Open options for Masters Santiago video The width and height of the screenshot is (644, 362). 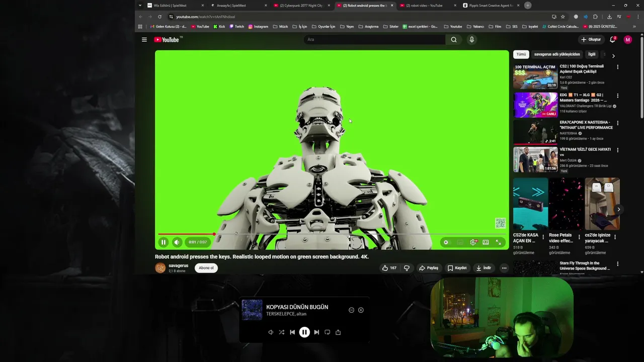click(x=618, y=96)
